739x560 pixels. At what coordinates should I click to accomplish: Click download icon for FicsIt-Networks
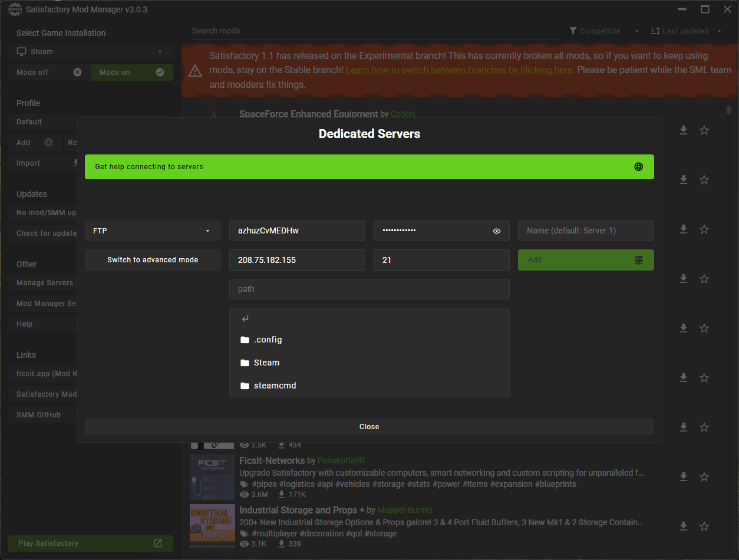tap(684, 476)
